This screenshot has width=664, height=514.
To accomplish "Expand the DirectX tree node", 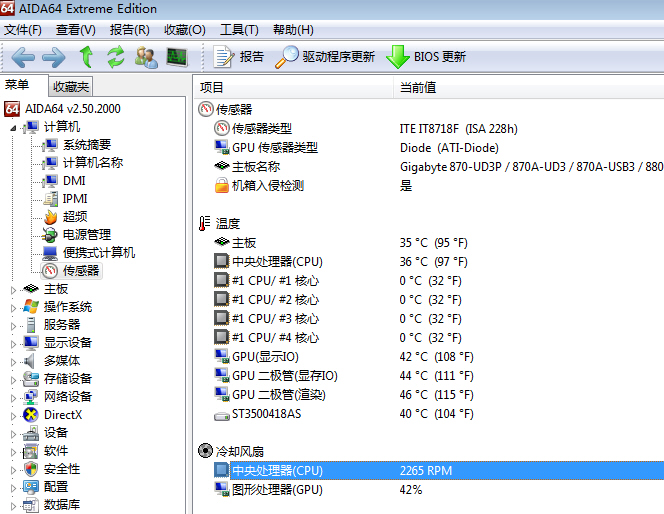I will pyautogui.click(x=13, y=416).
